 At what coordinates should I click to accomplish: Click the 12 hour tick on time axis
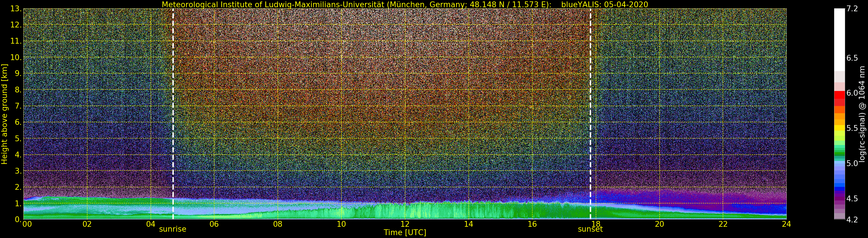click(405, 224)
